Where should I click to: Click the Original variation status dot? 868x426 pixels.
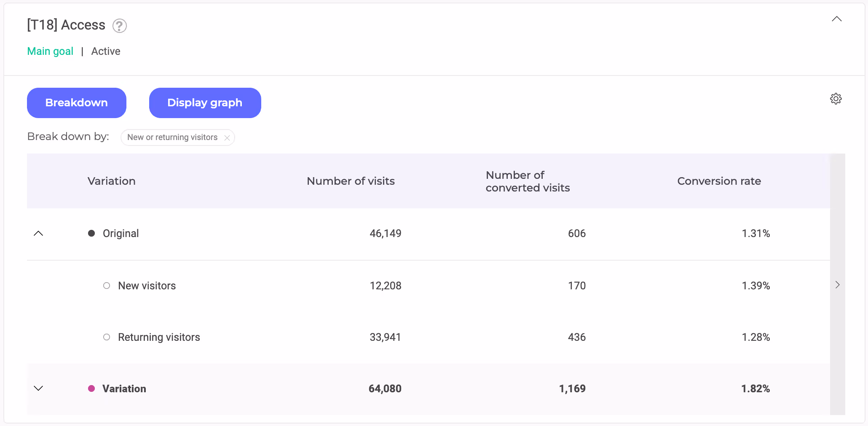[91, 233]
